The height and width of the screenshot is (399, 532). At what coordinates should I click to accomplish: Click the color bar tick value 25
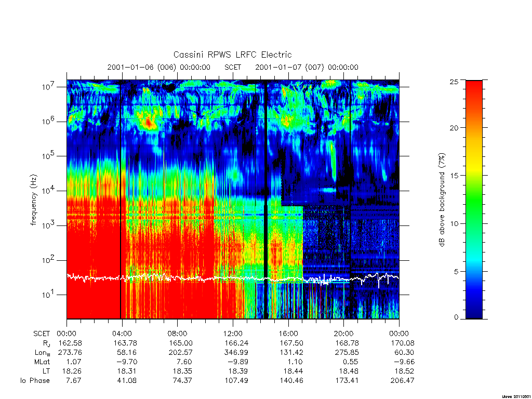(x=454, y=82)
